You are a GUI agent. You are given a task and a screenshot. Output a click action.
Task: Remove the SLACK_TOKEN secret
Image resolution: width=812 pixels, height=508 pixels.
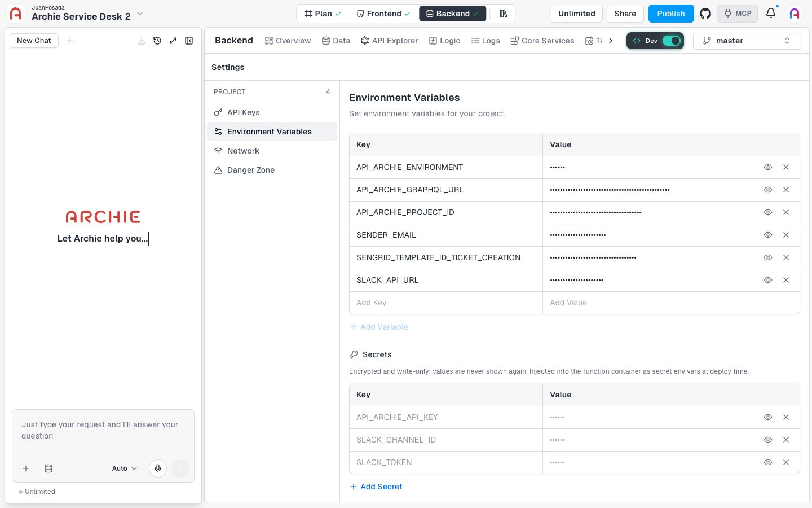pyautogui.click(x=786, y=462)
